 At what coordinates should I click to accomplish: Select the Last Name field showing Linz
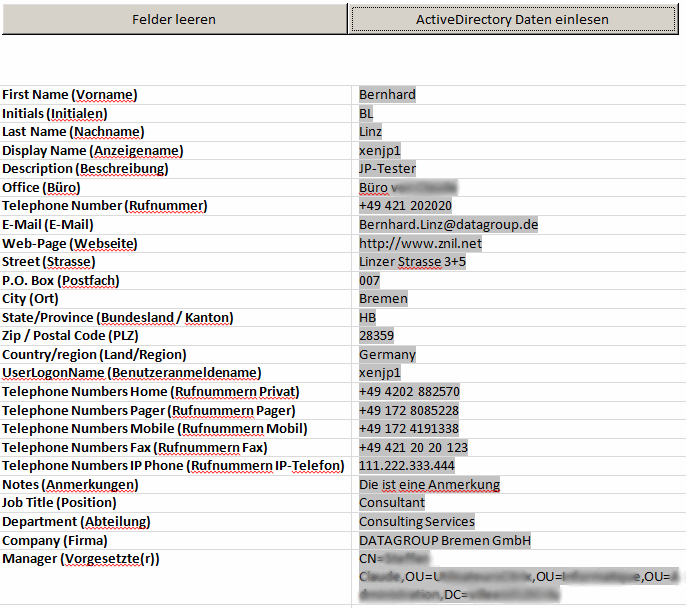click(x=371, y=132)
